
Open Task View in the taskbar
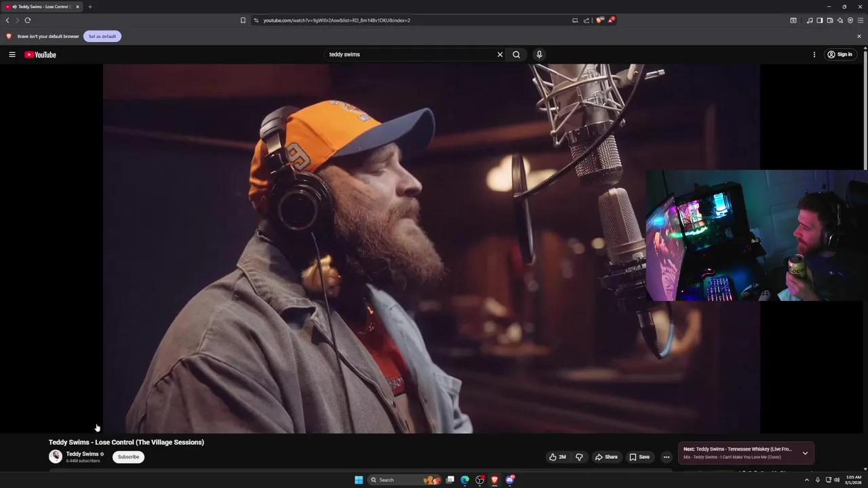[450, 480]
